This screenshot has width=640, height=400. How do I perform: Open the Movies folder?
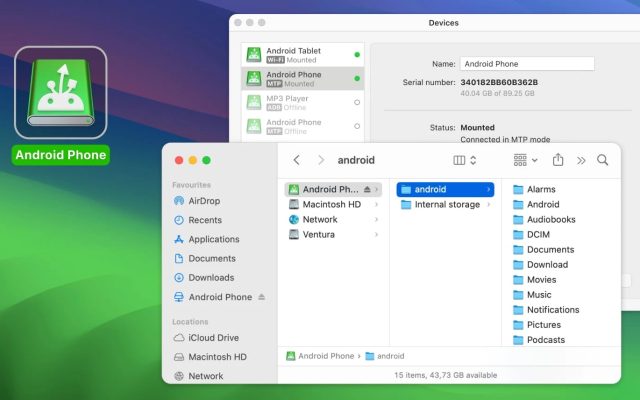[x=535, y=280]
